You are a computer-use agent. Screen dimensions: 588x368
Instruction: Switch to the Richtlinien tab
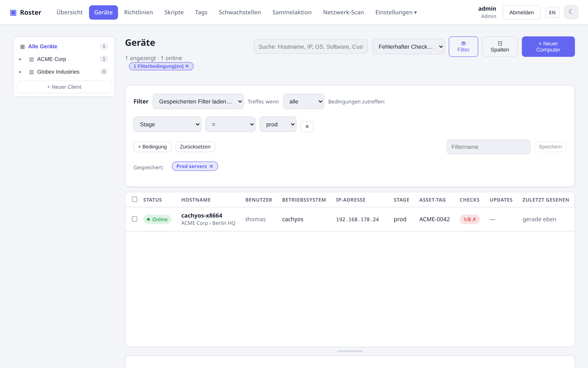tap(138, 12)
